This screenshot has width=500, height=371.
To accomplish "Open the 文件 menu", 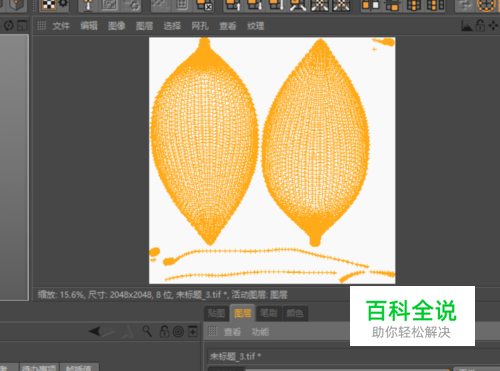I will point(61,26).
